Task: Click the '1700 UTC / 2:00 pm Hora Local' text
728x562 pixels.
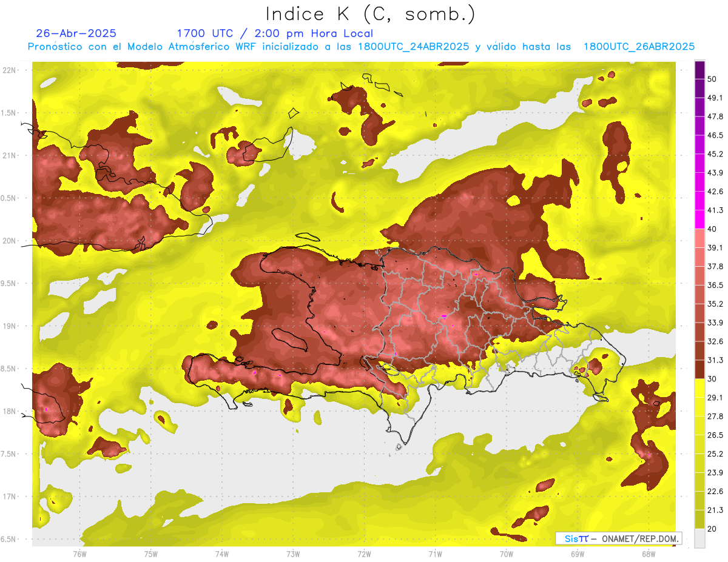Action: [x=275, y=33]
